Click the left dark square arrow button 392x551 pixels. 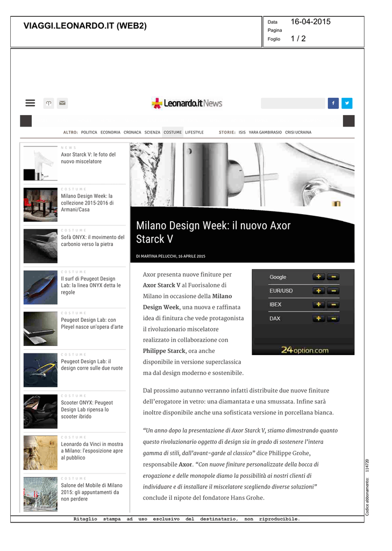(26, 121)
